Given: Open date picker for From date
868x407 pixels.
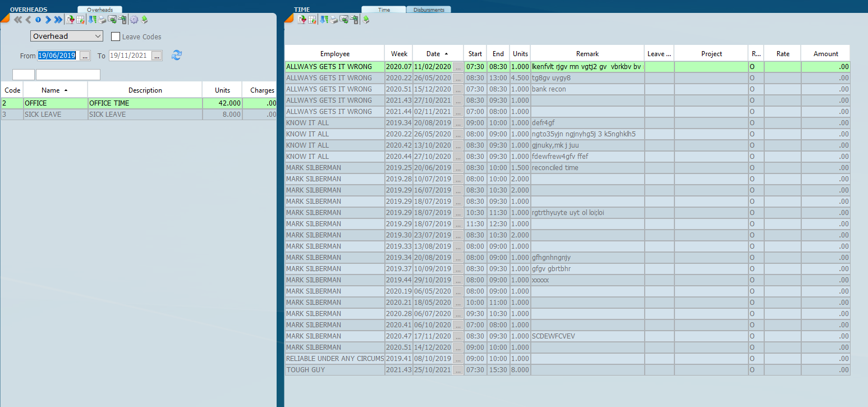Looking at the screenshot, I should (85, 56).
